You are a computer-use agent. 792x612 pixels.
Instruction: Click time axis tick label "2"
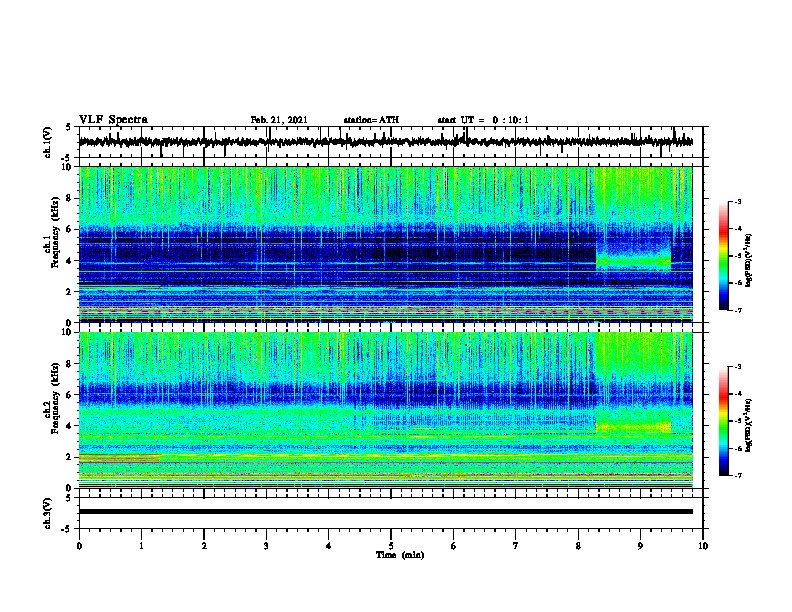click(204, 546)
